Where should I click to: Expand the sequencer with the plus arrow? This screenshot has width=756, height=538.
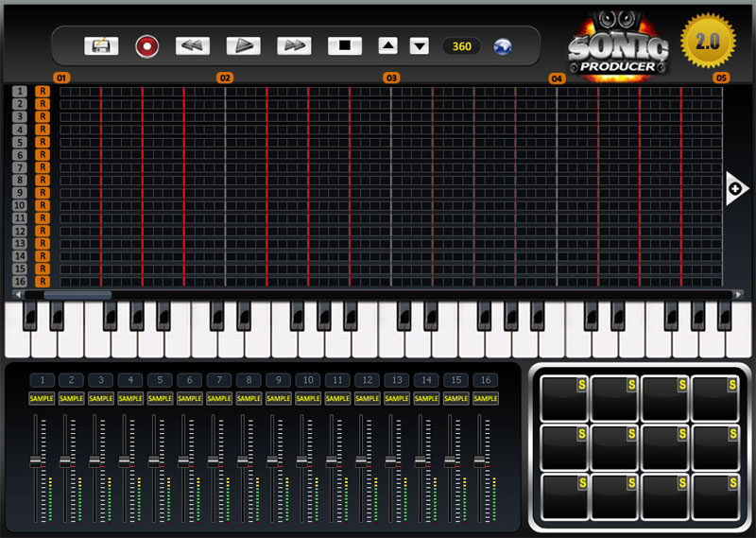734,189
